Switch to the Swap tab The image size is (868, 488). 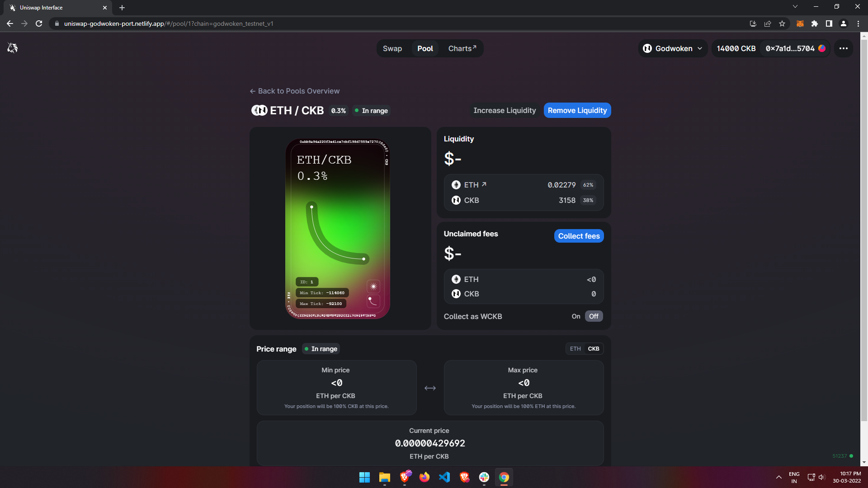(x=392, y=48)
